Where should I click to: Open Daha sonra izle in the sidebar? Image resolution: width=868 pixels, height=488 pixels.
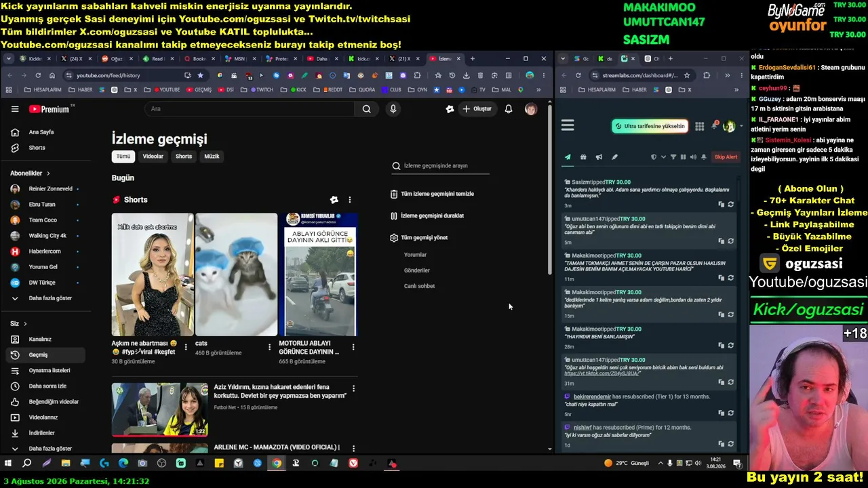coord(46,386)
